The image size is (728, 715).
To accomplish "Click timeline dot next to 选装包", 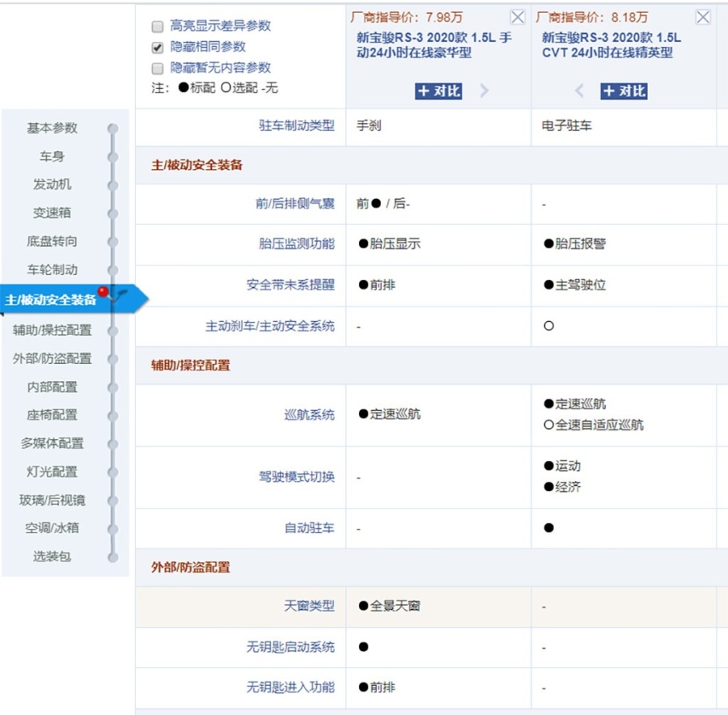I will point(113,557).
